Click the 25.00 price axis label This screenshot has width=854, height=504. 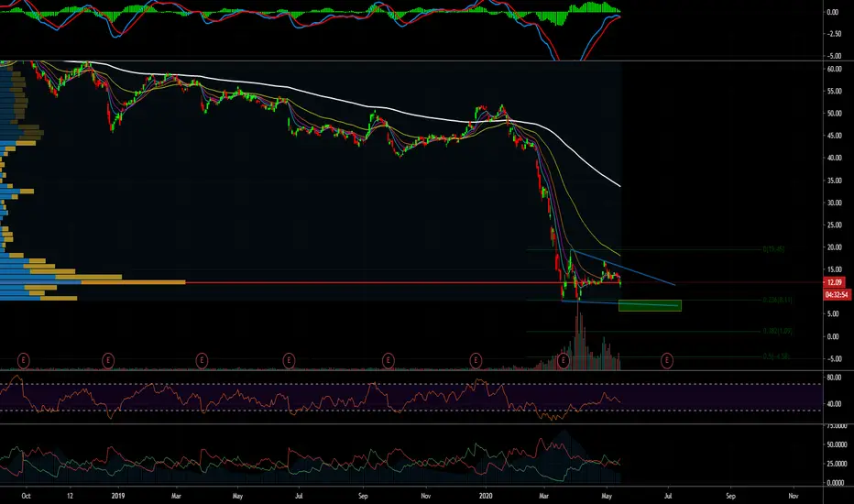pos(835,225)
